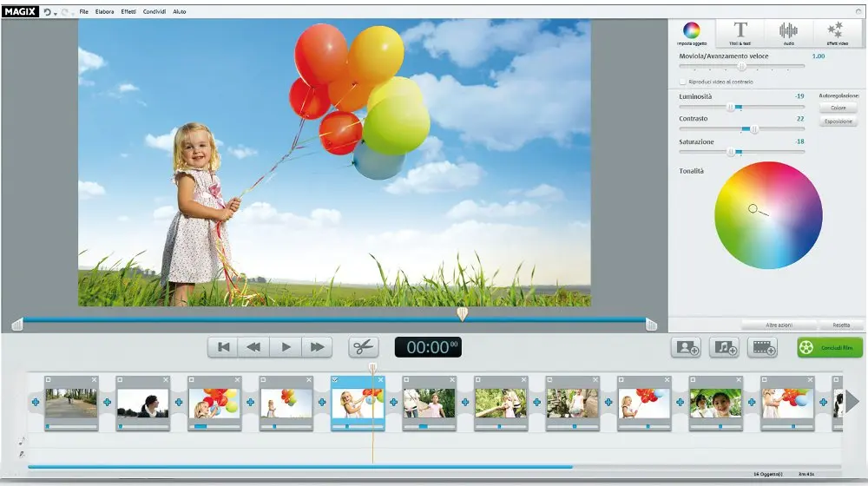Delete the selected blue clip with its X
This screenshot has width=868, height=486.
(380, 380)
